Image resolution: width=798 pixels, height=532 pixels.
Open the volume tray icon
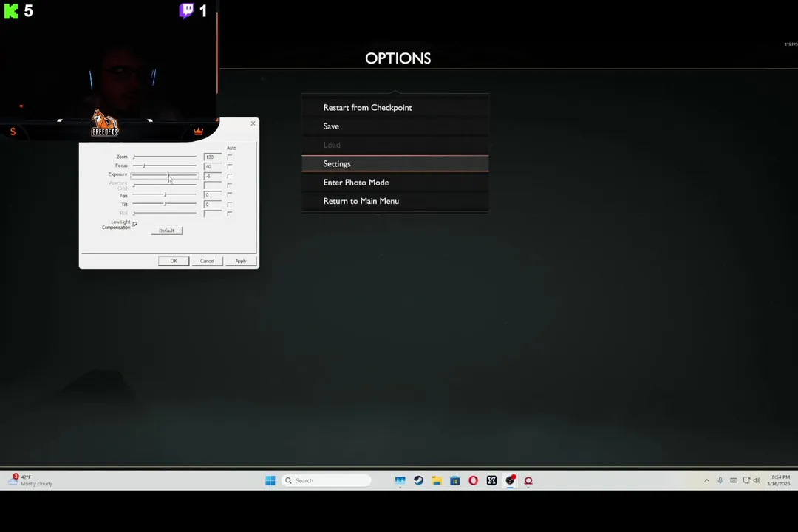click(x=757, y=480)
